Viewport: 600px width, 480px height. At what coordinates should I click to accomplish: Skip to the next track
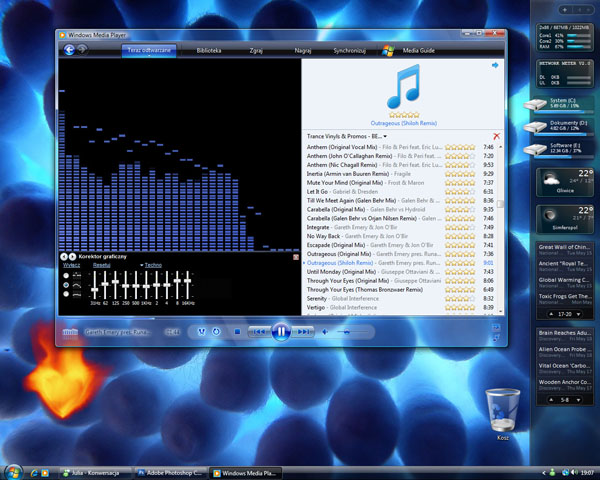point(303,332)
